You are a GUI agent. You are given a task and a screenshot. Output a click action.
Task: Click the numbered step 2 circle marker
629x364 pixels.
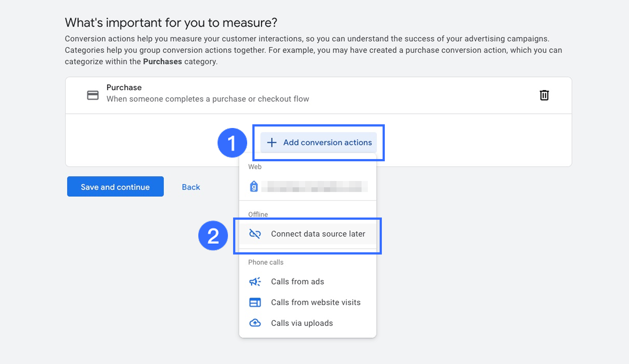[213, 236]
